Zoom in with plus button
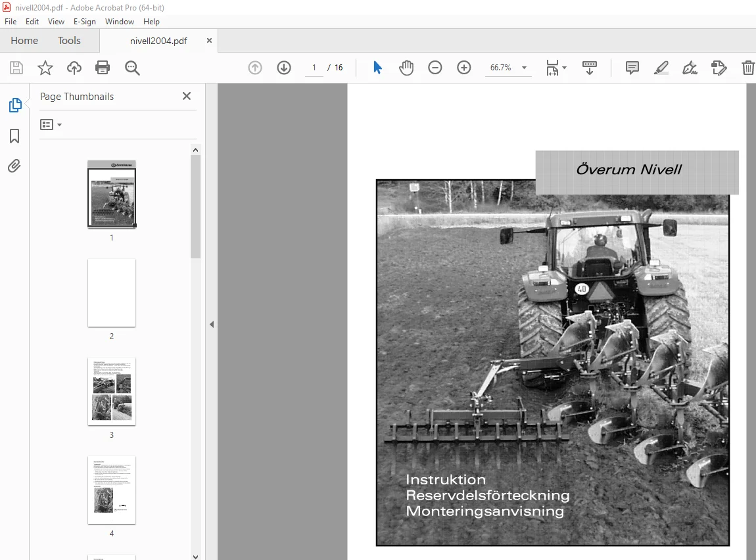 coord(464,68)
